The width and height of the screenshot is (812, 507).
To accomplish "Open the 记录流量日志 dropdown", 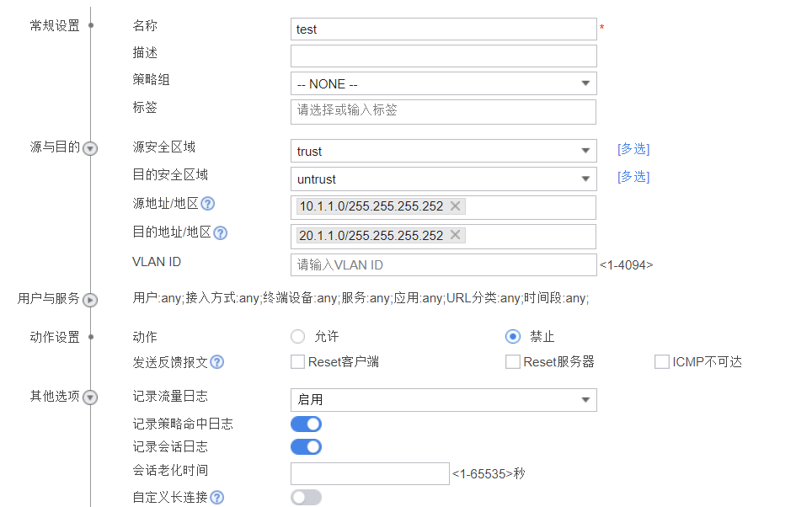I will [x=444, y=400].
